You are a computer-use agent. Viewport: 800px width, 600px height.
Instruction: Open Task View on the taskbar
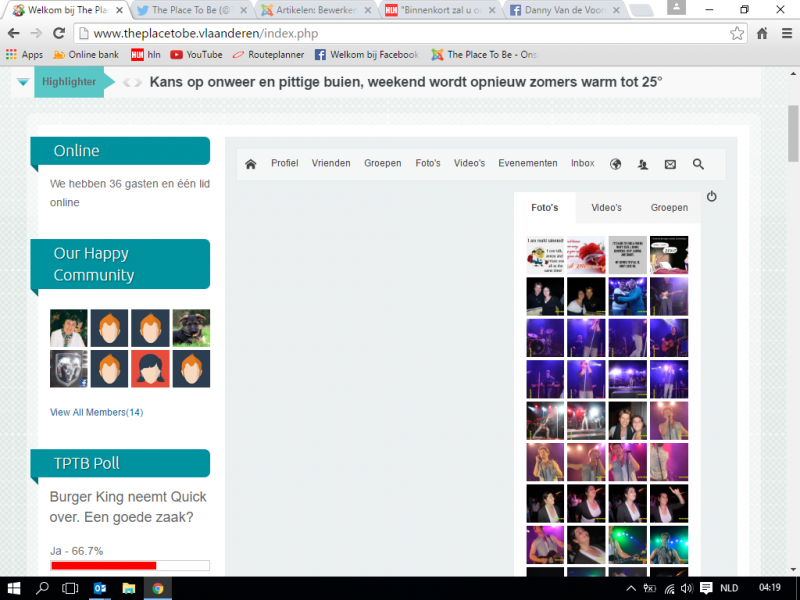[70, 588]
